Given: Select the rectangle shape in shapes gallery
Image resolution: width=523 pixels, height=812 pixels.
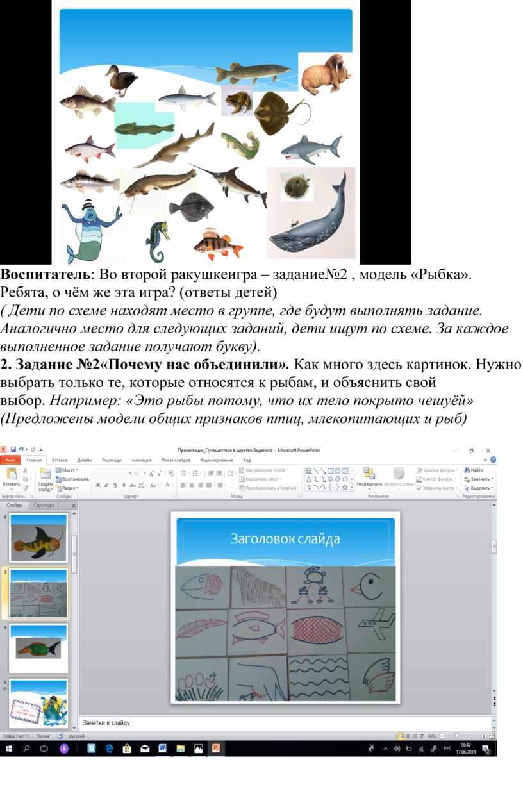Looking at the screenshot, I should click(x=331, y=470).
